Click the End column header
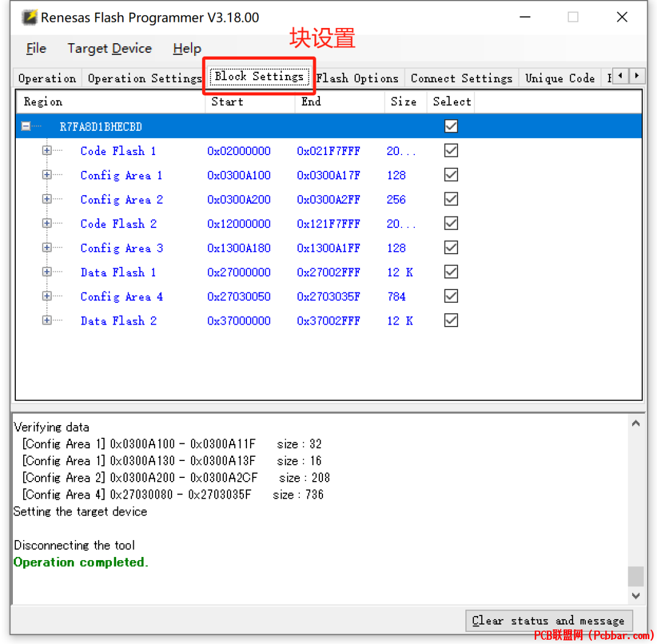 (340, 102)
